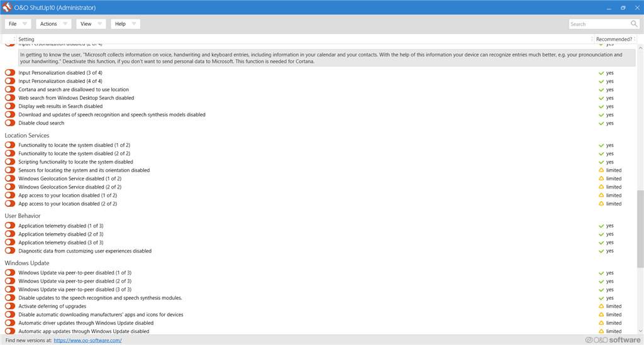Screen dimensions: 644x345
Task: Click warning icon for Windows Geolocation Service (1 of 2)
Action: pos(601,178)
